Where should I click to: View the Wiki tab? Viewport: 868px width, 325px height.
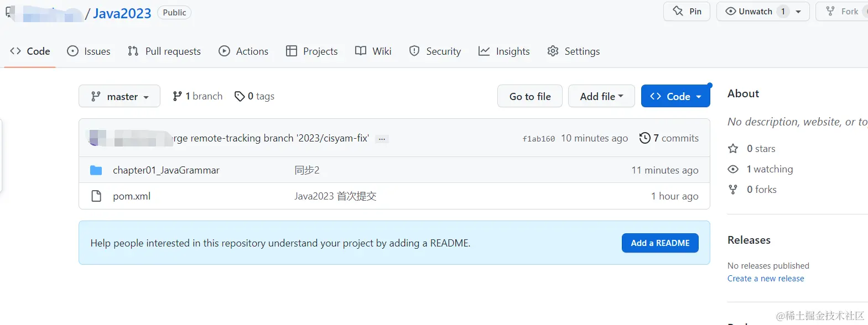373,51
